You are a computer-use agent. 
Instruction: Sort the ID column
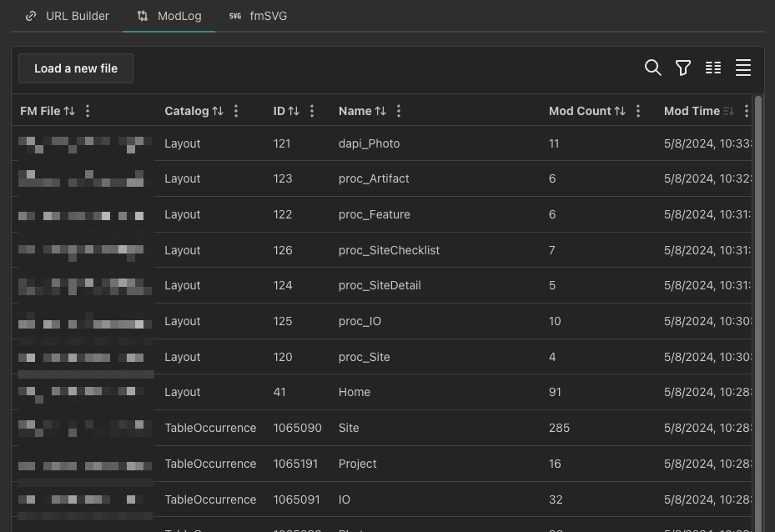pyautogui.click(x=294, y=111)
